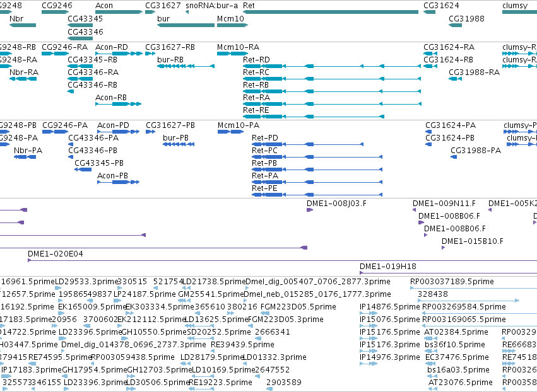This screenshot has width=537, height=392.
Task: Click the CG43345 gene label
Action: point(85,18)
